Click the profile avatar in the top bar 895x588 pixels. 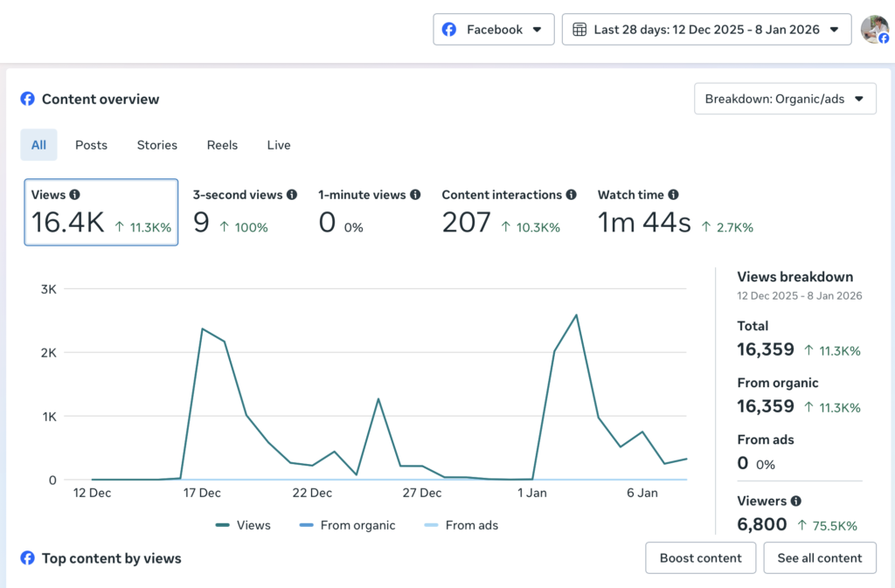point(873,29)
